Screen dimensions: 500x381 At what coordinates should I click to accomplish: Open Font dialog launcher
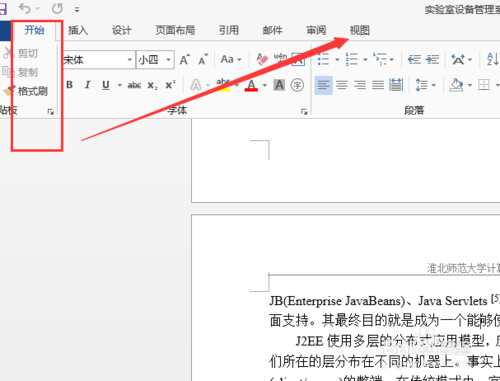304,112
